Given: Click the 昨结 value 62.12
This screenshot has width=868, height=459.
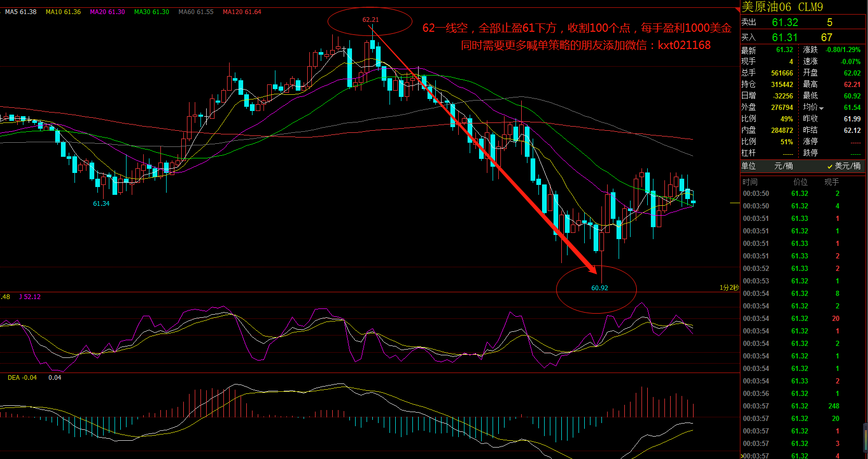Looking at the screenshot, I should coord(852,130).
